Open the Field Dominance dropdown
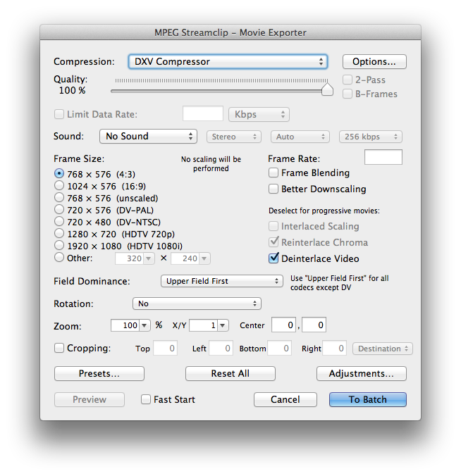461x476 pixels. (x=222, y=281)
